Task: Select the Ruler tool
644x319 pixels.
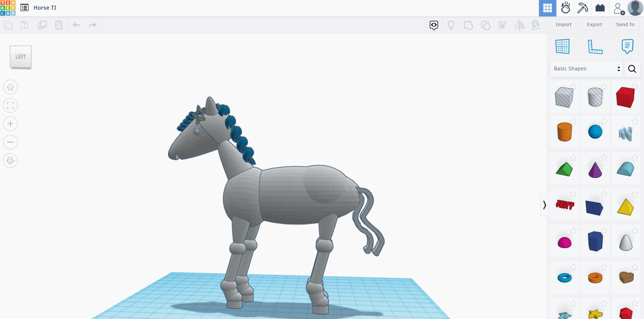Action: point(595,46)
